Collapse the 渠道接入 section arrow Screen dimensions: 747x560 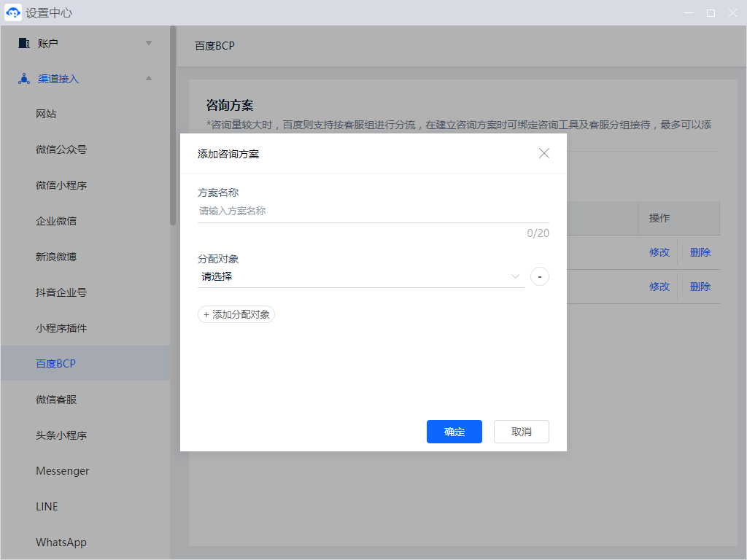click(x=149, y=78)
